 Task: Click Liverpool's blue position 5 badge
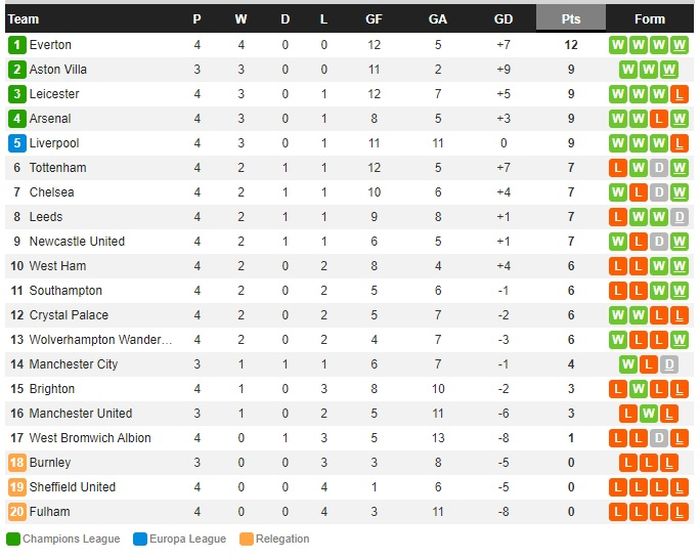17,143
